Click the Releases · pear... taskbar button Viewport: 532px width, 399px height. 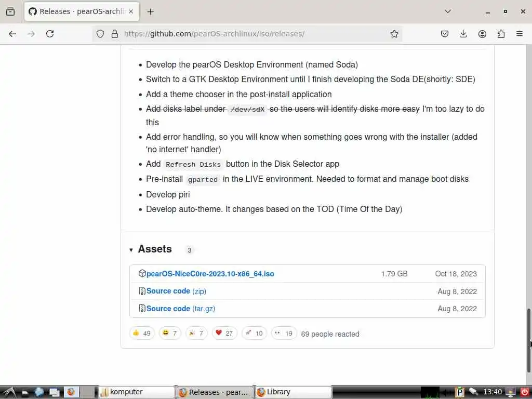[215, 392]
